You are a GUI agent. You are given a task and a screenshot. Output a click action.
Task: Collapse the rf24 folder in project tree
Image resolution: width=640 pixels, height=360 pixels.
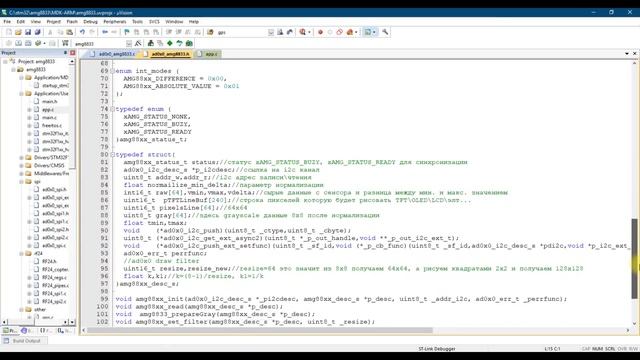point(21,253)
